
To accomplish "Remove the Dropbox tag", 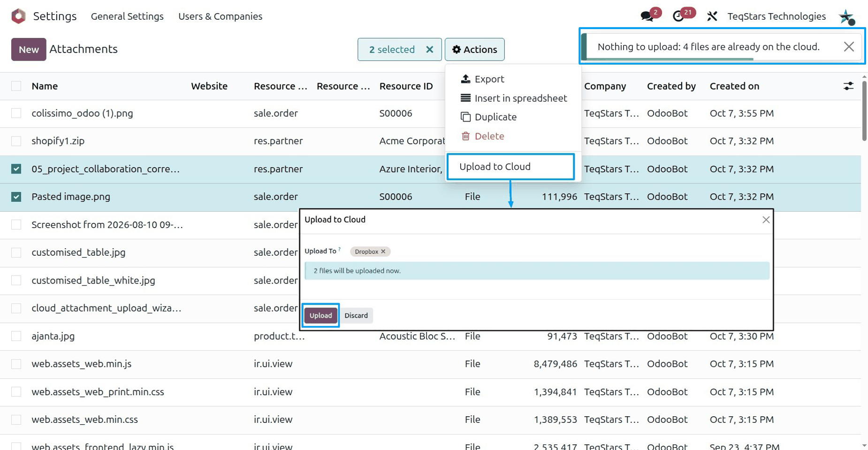I will pos(383,252).
